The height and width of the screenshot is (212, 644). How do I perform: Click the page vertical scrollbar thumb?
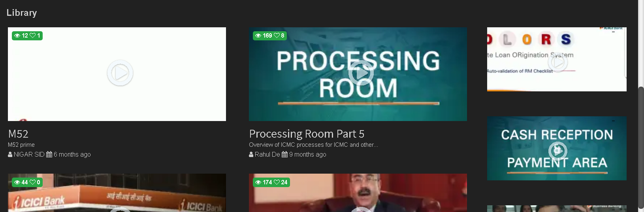click(x=641, y=148)
